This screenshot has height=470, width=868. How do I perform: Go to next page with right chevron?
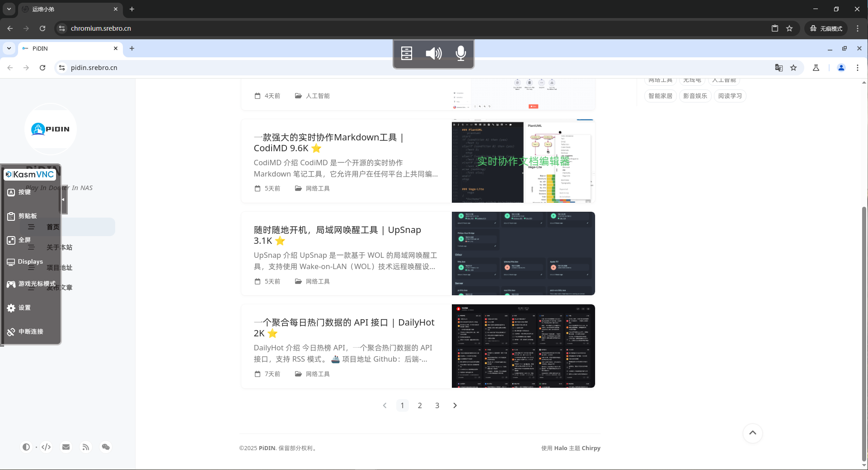pos(455,405)
